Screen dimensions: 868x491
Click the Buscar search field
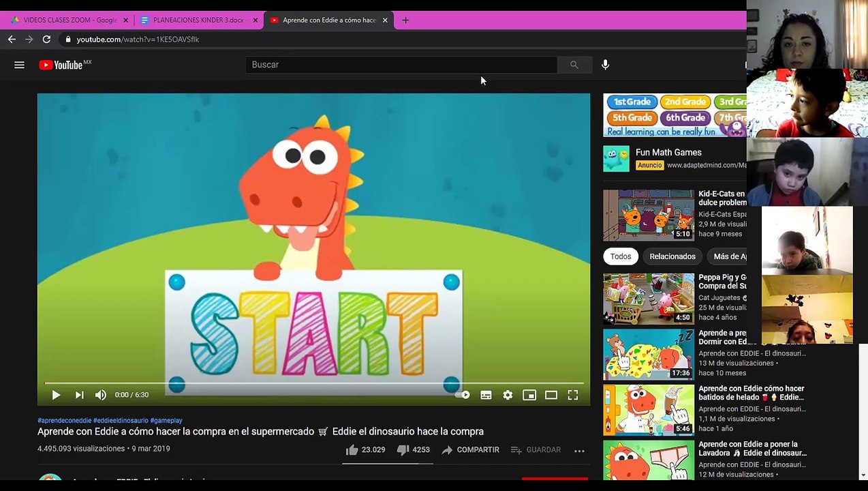point(402,65)
